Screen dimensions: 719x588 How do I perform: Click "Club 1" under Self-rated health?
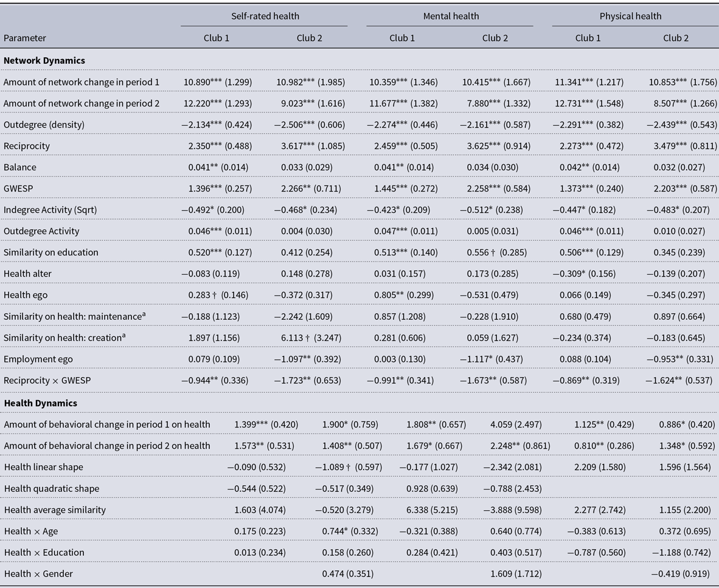pos(217,38)
